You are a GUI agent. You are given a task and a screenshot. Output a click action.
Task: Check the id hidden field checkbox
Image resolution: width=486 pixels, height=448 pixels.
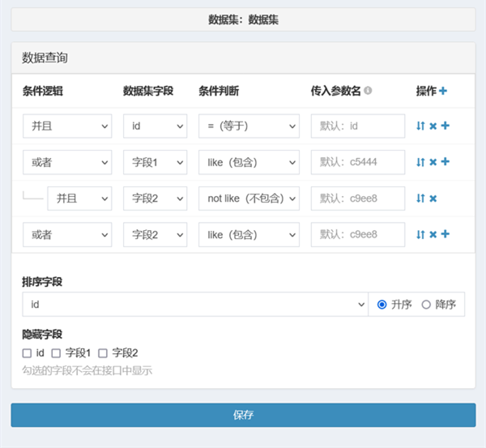pyautogui.click(x=27, y=353)
